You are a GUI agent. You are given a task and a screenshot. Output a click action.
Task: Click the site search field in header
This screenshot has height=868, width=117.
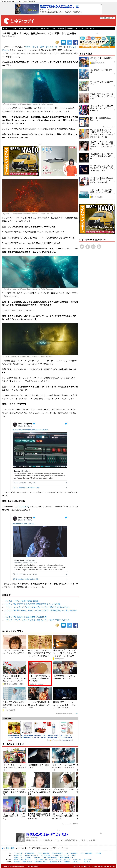(107, 18)
